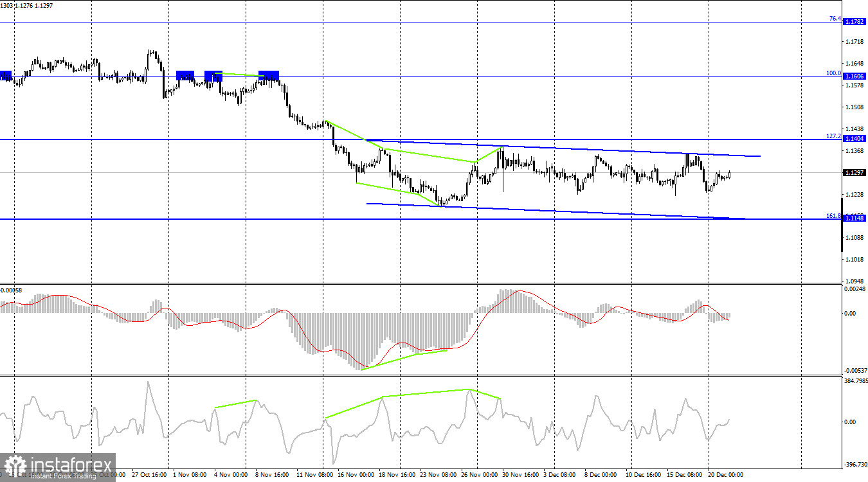The height and width of the screenshot is (482, 868).
Task: Click the 10 Dec 16:00 date label
Action: pyautogui.click(x=643, y=475)
